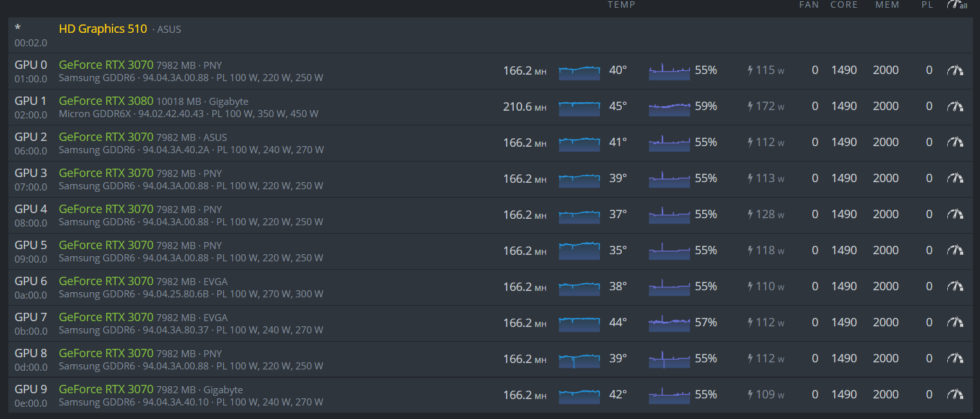Viewport: 980px width, 419px height.
Task: Open GPU 4 temperature history graph
Action: coord(579,214)
